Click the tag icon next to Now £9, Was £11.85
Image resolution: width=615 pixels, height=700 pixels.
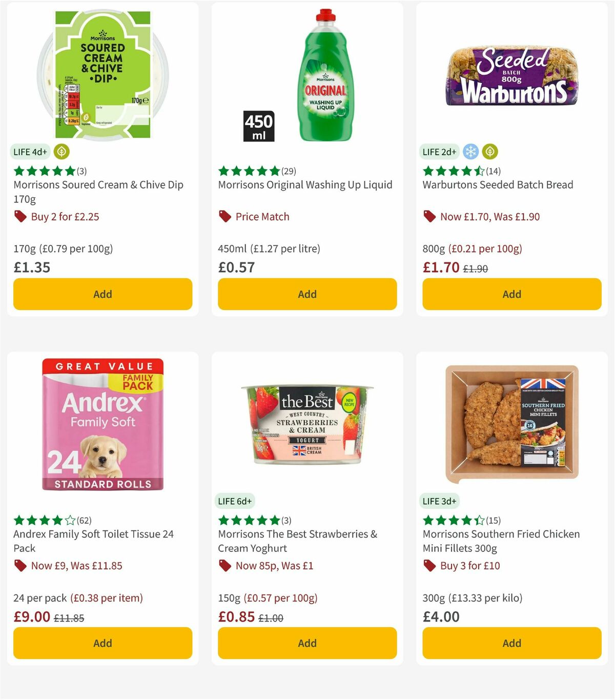(20, 565)
